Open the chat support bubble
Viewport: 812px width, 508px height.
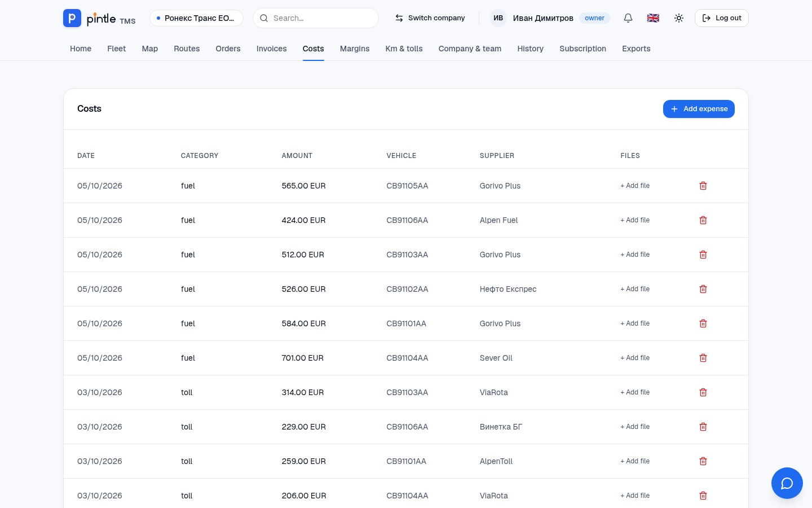(787, 483)
